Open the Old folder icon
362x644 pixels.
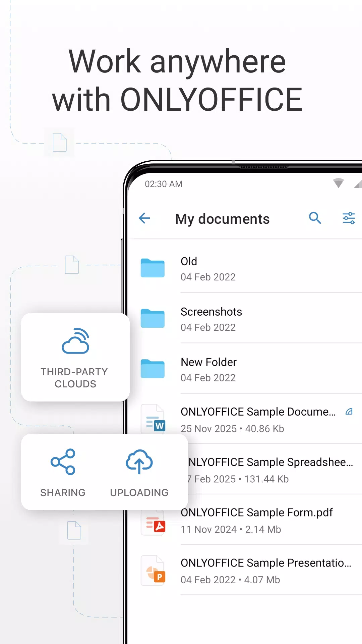tap(153, 268)
